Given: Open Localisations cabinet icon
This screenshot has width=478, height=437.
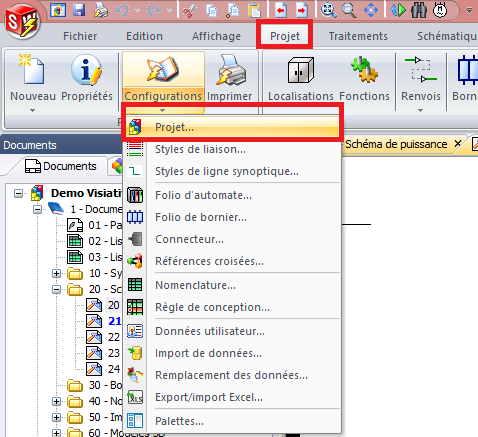Looking at the screenshot, I should point(301,70).
